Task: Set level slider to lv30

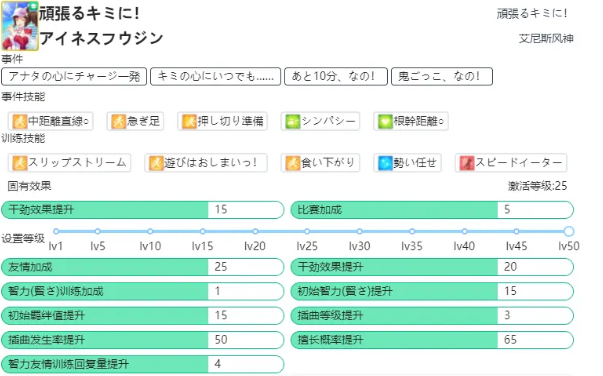Action: 359,231
